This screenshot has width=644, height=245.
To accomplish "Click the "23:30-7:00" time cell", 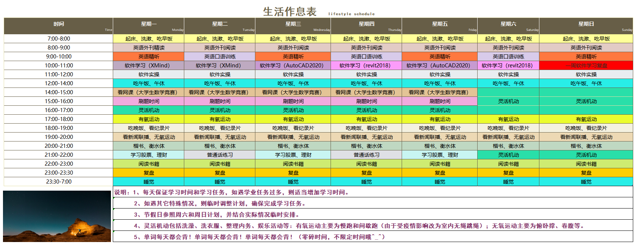I will point(58,182).
